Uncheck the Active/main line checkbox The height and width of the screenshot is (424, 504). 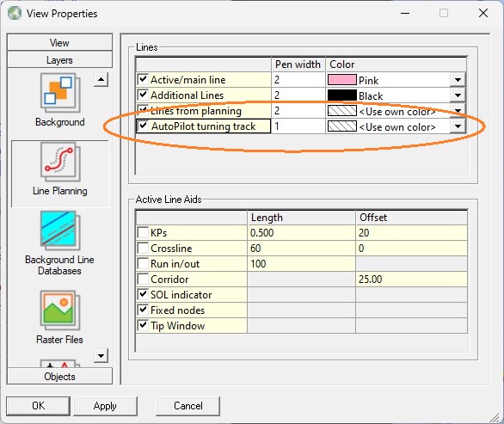[143, 79]
